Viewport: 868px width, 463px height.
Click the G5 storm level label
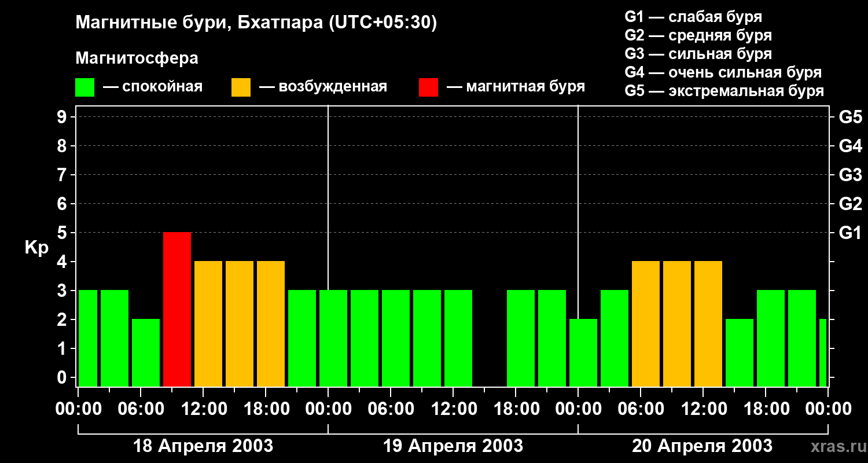pos(850,117)
